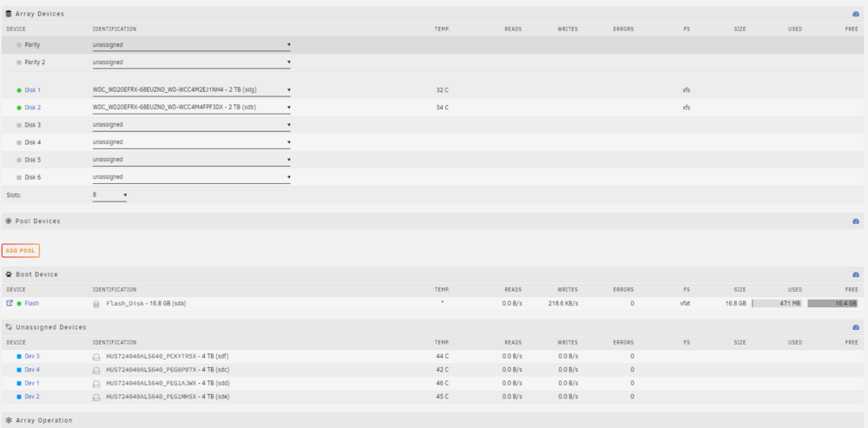Click the grey Parity 2 status square

(x=19, y=63)
